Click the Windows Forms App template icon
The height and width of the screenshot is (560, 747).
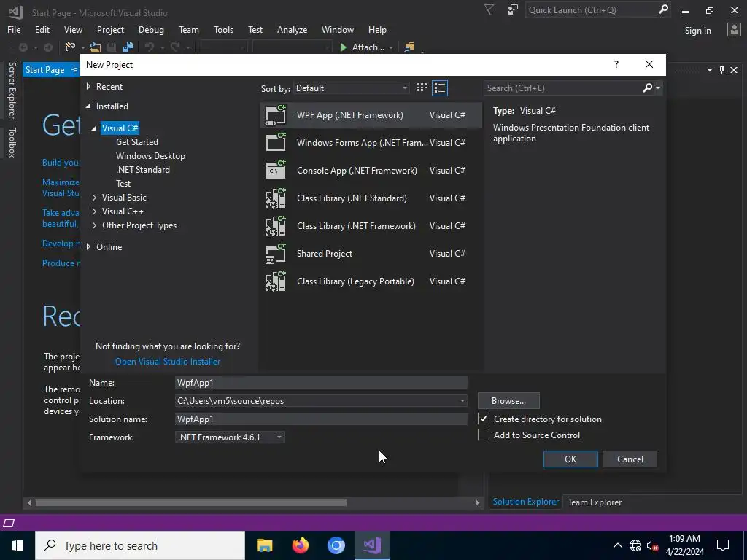pyautogui.click(x=276, y=142)
